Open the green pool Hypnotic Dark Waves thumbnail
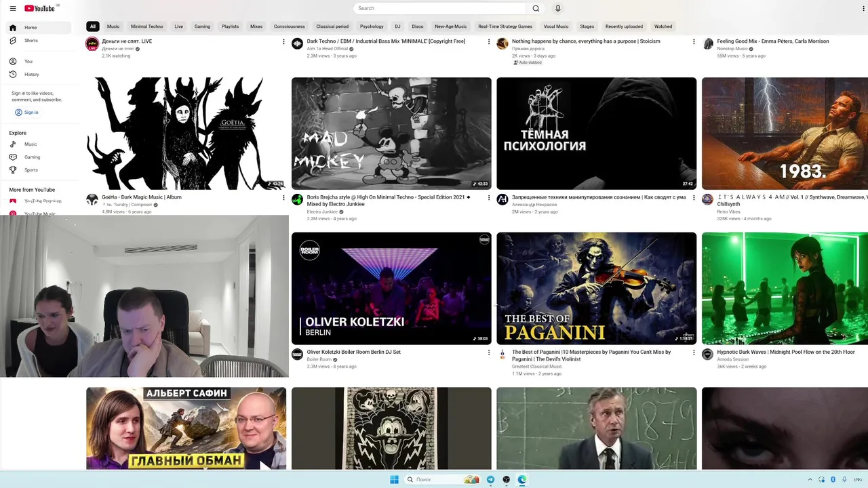This screenshot has width=868, height=488. tap(785, 289)
